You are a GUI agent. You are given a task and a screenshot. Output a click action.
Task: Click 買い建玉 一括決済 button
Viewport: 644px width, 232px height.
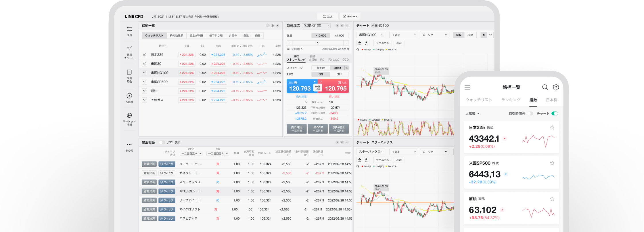tap(339, 129)
